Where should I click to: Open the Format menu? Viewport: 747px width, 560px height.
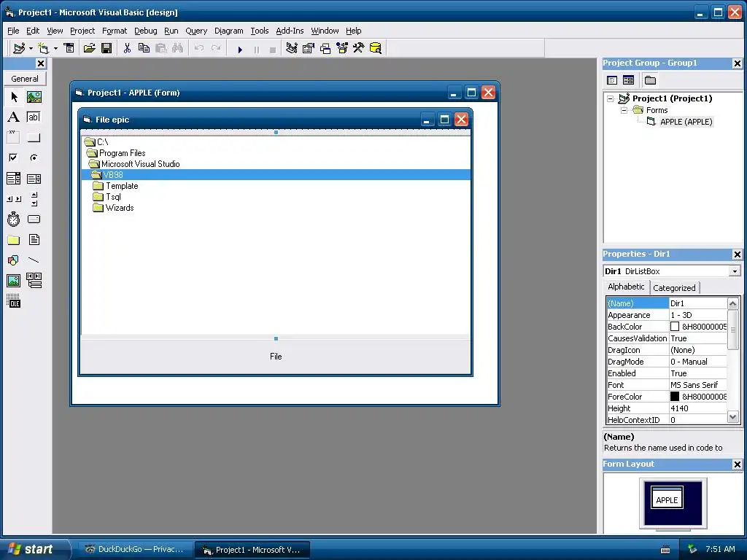115,31
